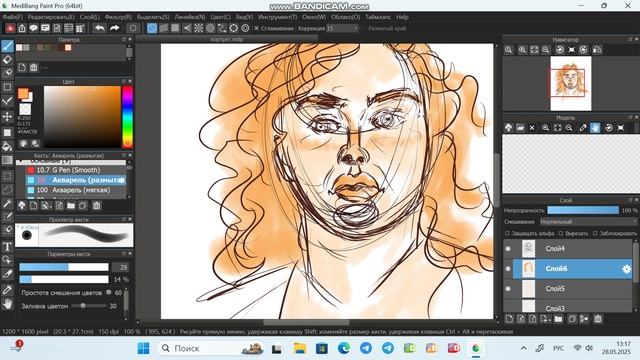Toggle the Сглаживание checkbox

[256, 28]
